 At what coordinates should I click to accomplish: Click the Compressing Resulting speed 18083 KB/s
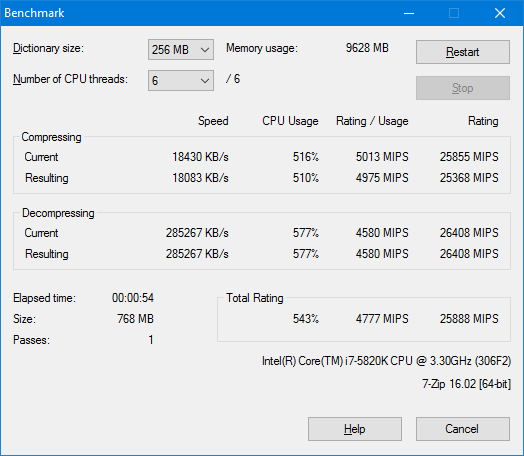coord(200,178)
